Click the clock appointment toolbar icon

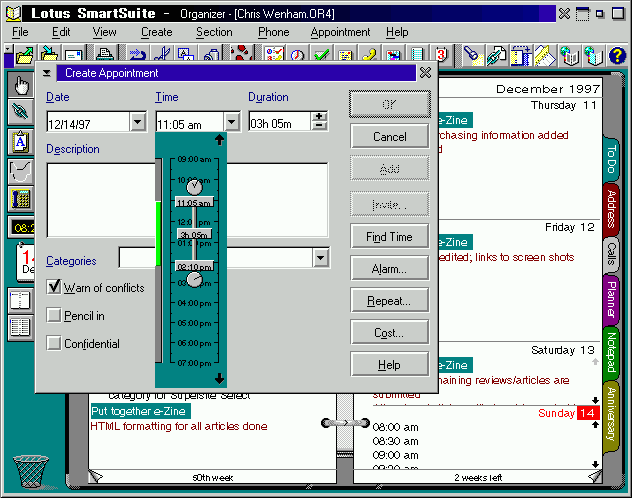click(297, 55)
